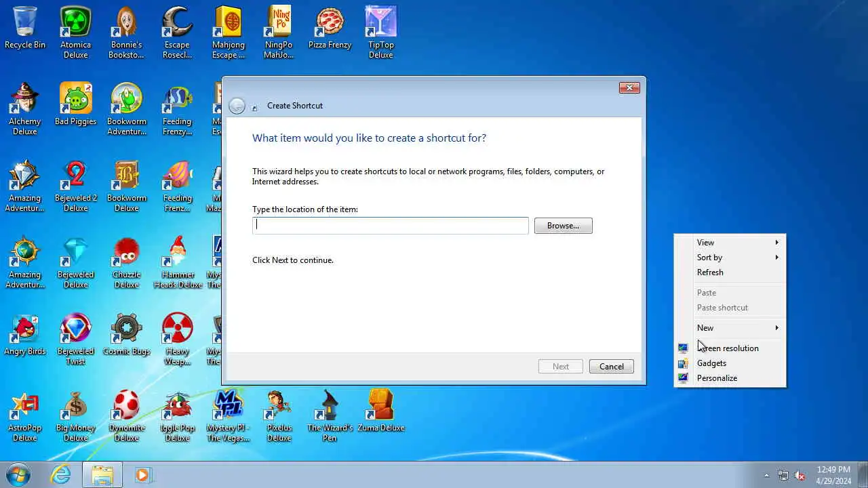868x488 pixels.
Task: Select the Escape Rosecliff shortcut
Action: click(177, 33)
